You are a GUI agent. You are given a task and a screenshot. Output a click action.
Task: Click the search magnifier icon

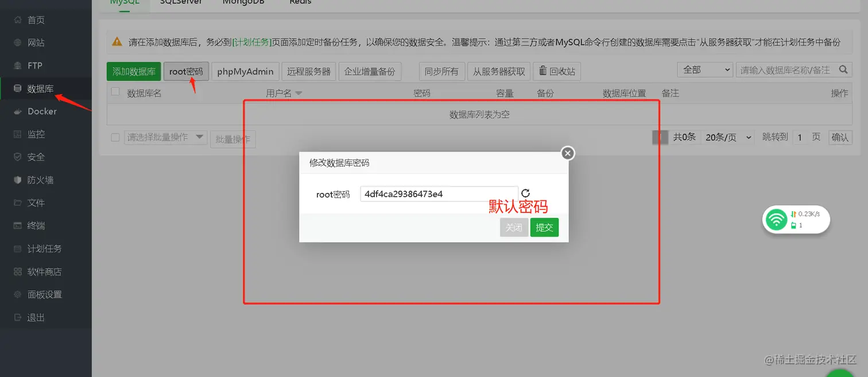click(843, 69)
